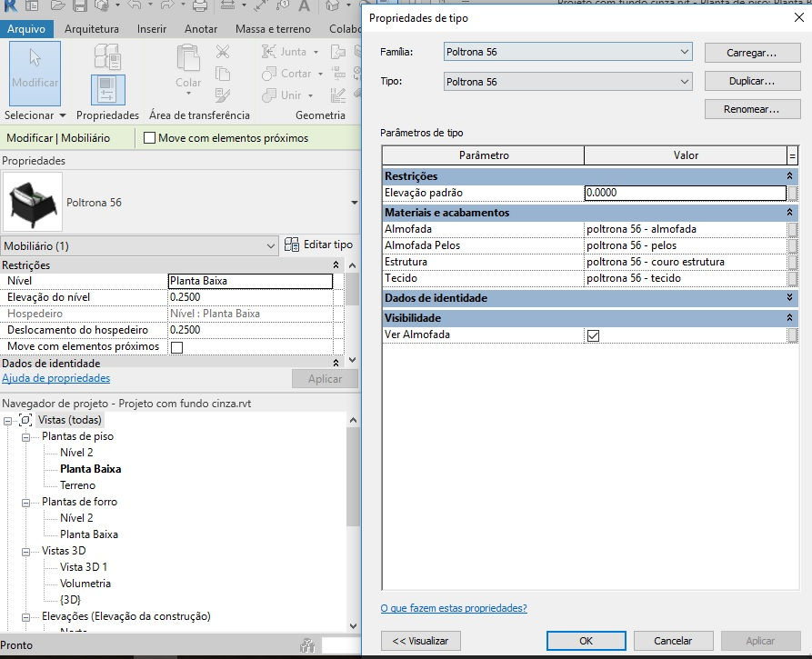
Task: Open the 'O que fazem estas propriedades?' link
Action: click(454, 608)
